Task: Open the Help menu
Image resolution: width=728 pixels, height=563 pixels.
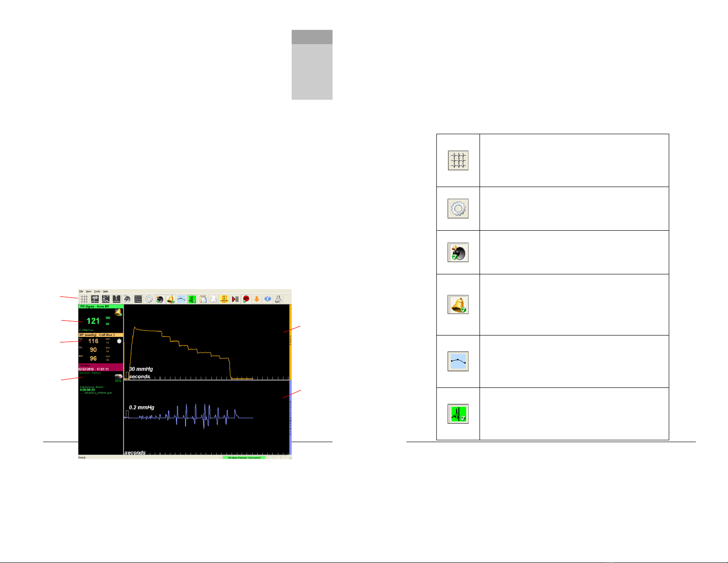Action: click(105, 291)
